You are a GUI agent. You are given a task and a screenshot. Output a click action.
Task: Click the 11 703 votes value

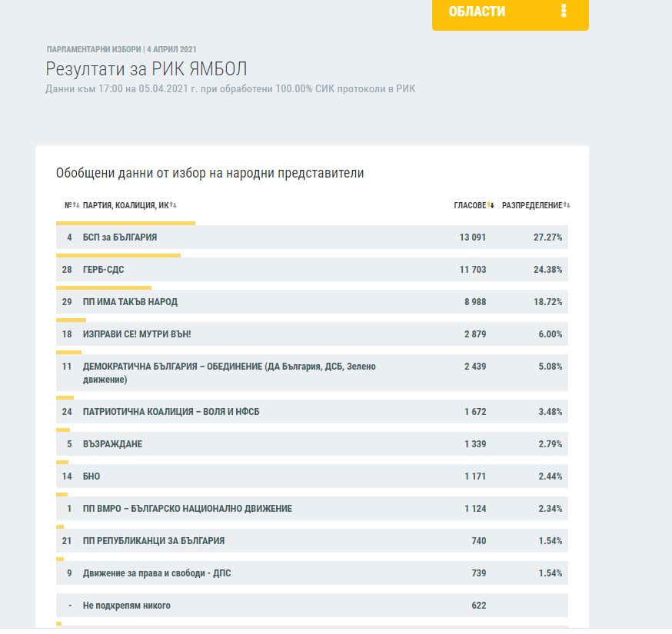tap(473, 270)
